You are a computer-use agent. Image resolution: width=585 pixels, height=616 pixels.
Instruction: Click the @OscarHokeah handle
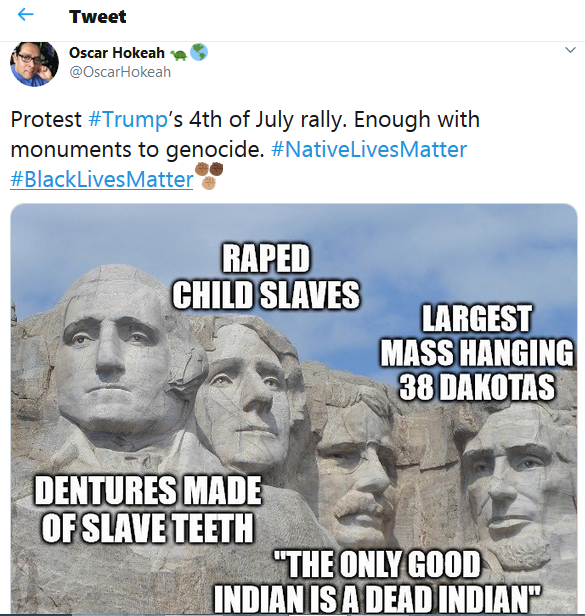[120, 72]
